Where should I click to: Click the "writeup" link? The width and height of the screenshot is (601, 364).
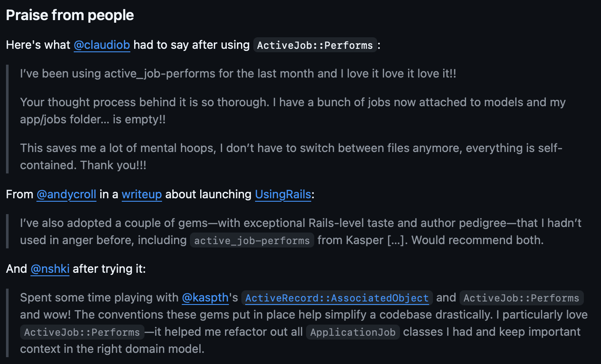[141, 194]
